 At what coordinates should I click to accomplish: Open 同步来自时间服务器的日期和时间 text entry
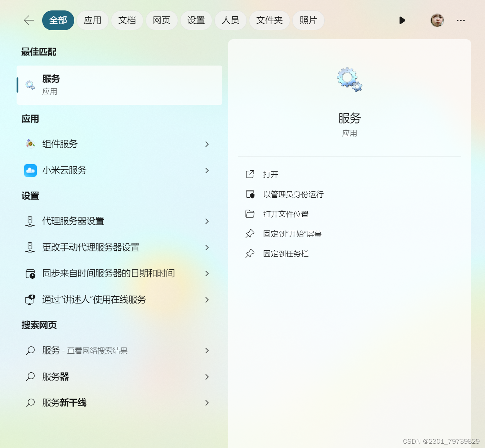pos(108,273)
